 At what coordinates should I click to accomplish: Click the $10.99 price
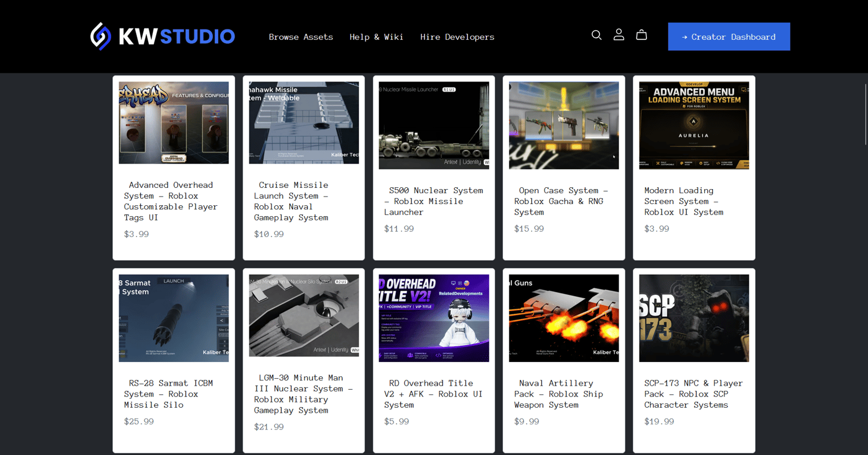pyautogui.click(x=269, y=234)
